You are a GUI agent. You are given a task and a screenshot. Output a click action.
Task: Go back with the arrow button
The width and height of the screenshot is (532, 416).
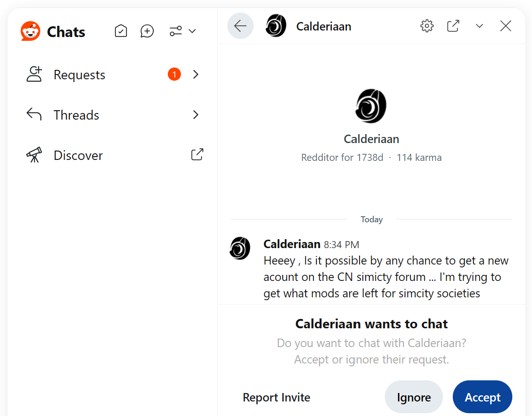(240, 26)
